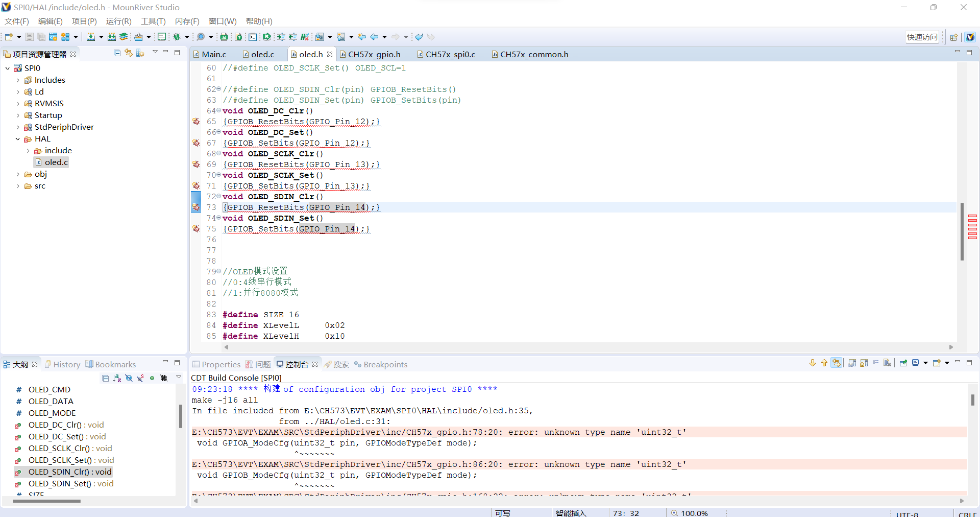
Task: Toggle the green dot filter in outline
Action: click(152, 378)
